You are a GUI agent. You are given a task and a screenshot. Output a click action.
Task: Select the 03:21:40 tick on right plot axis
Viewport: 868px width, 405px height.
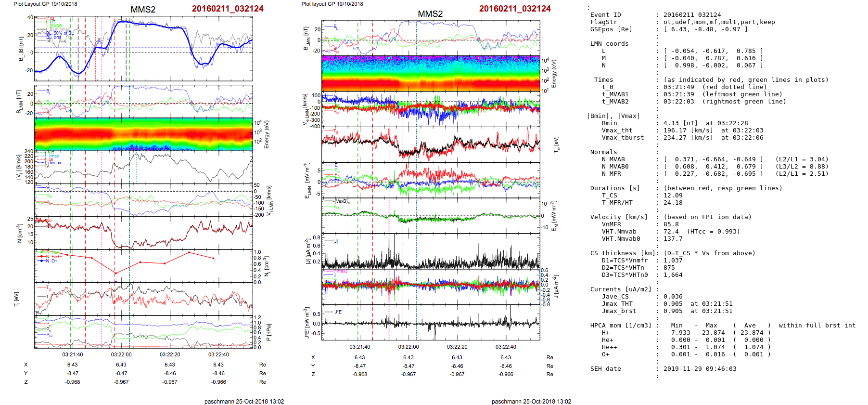coord(360,347)
